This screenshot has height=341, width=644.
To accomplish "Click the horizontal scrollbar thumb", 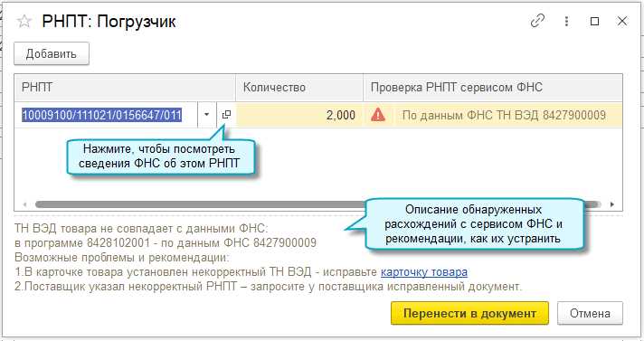I will 317,204.
